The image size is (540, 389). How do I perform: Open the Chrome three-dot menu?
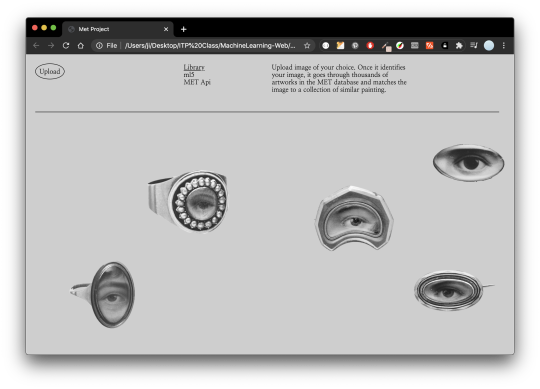[503, 45]
